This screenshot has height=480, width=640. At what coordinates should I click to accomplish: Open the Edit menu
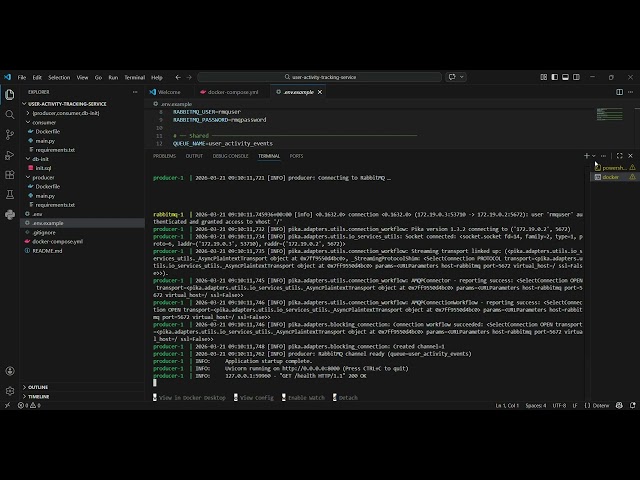click(37, 78)
